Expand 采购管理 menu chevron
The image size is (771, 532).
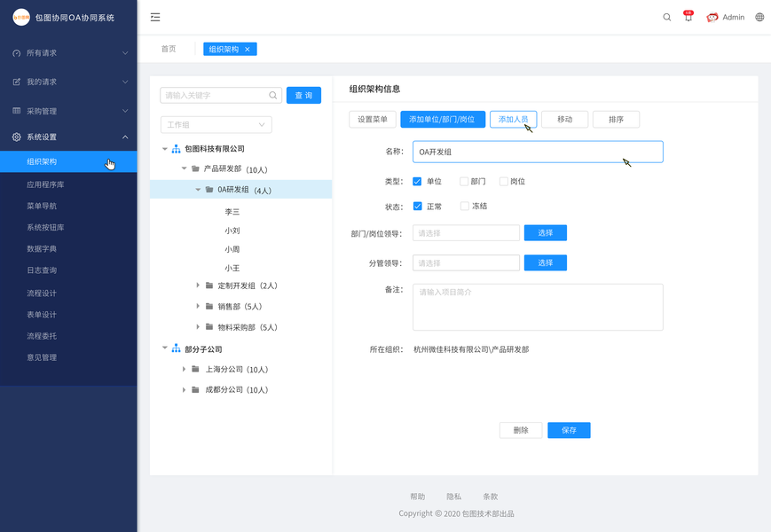(125, 111)
